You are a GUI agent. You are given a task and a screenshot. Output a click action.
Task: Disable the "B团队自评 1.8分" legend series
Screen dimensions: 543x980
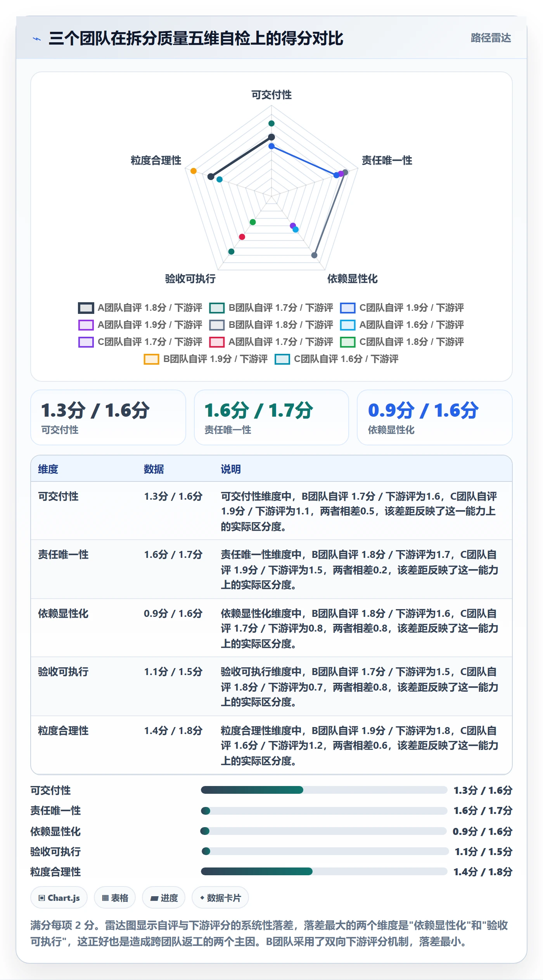pyautogui.click(x=271, y=325)
